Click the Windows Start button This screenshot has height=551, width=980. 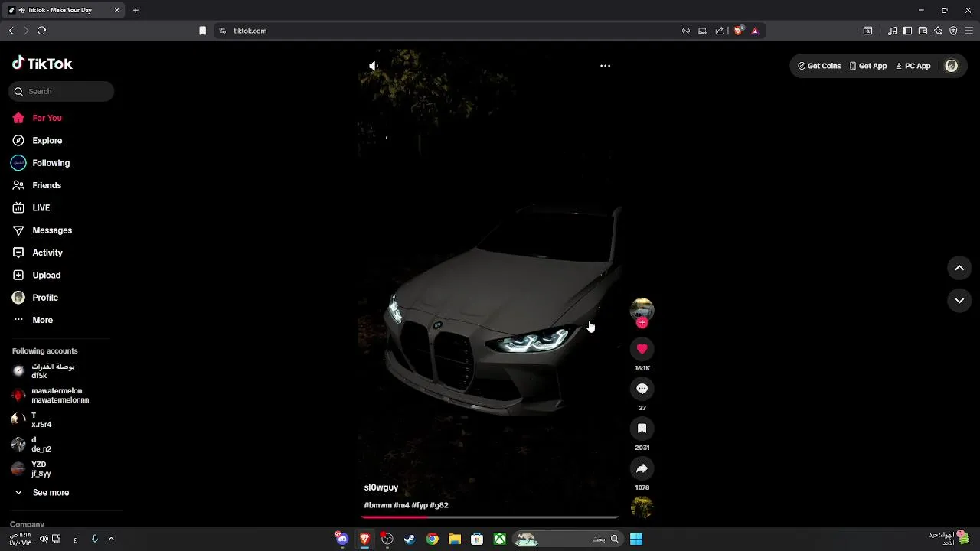(636, 540)
